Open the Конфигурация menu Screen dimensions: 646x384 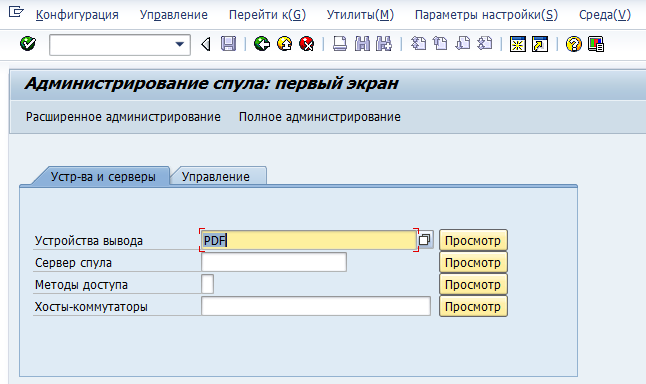pos(77,15)
